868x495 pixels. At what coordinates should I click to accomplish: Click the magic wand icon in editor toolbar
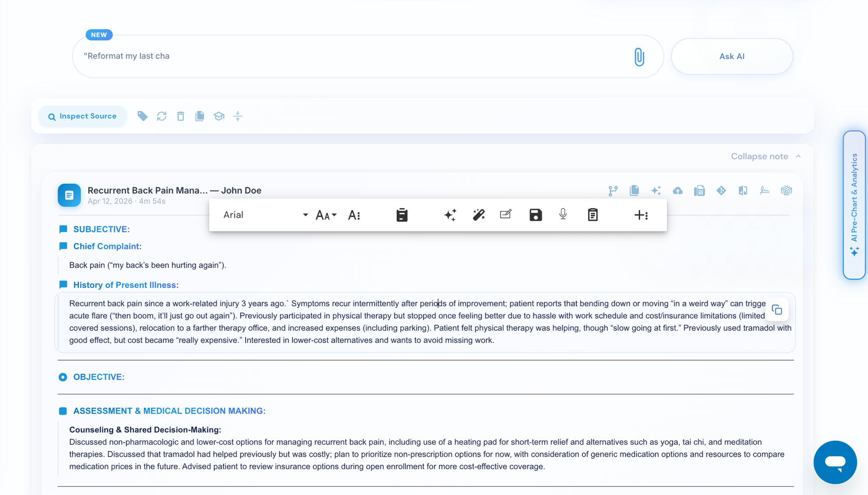click(479, 215)
